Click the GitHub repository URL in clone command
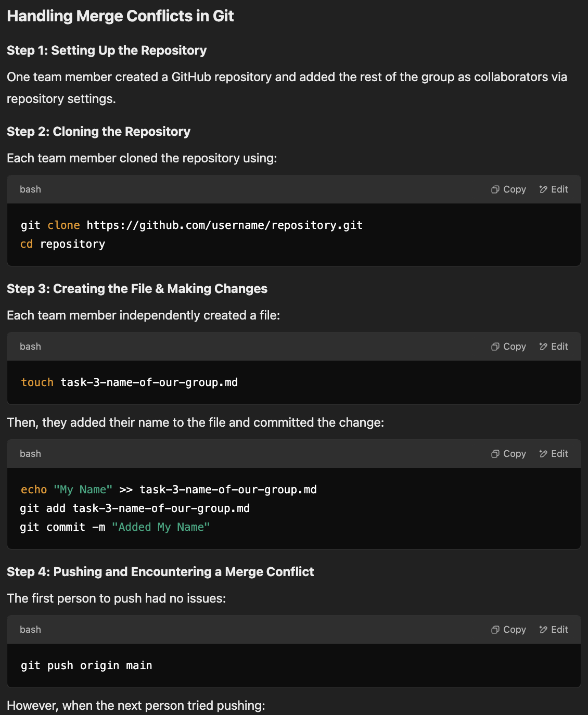Image resolution: width=588 pixels, height=715 pixels. click(224, 225)
